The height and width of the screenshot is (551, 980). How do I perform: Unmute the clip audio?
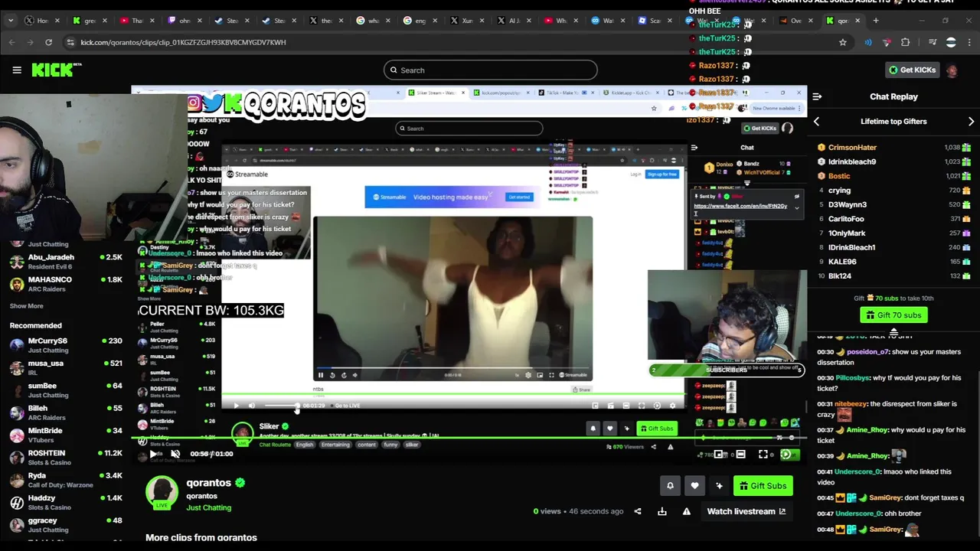[x=175, y=454]
